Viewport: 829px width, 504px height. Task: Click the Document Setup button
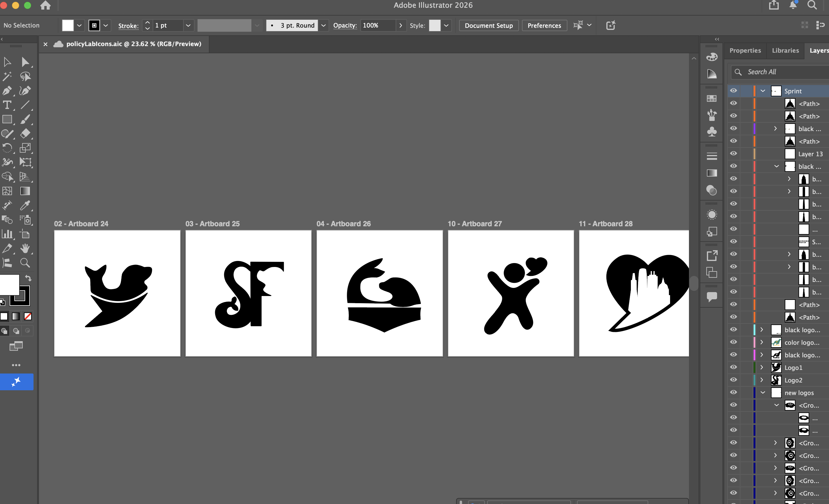click(488, 25)
